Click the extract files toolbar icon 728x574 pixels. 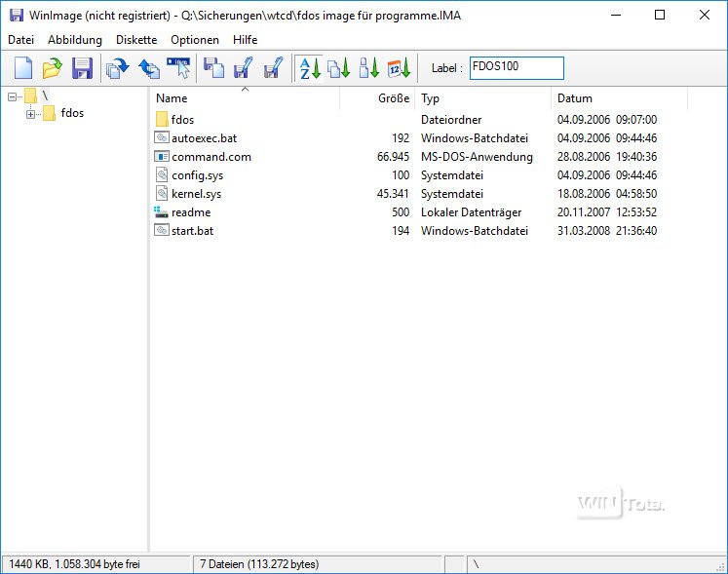[x=149, y=68]
